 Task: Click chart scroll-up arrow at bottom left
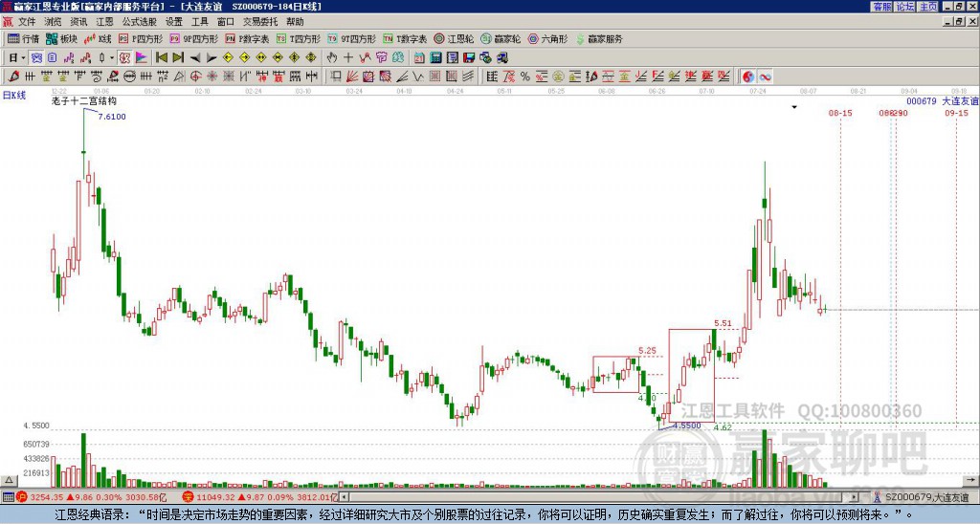[9, 480]
